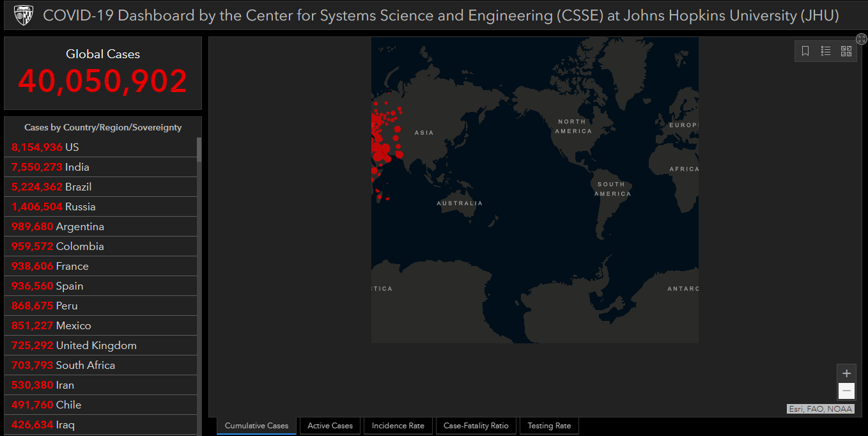Open the Case-Fatality Ratio tab
The image size is (868, 436).
pos(476,426)
